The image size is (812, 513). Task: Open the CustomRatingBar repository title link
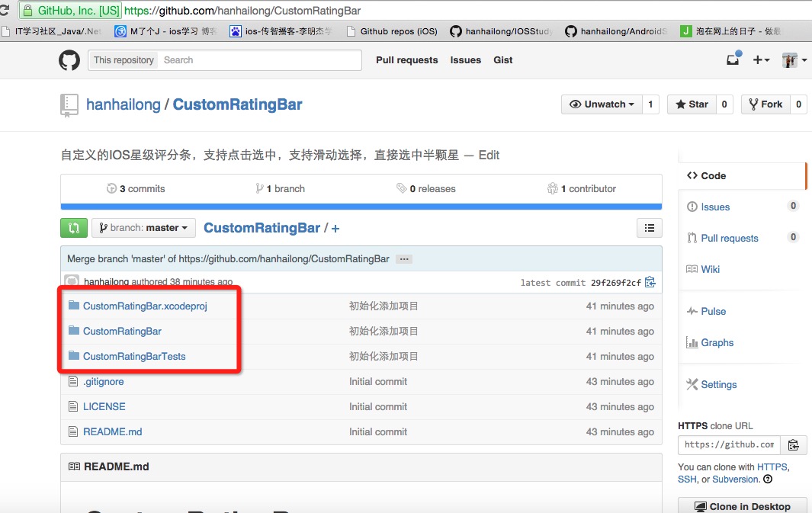pyautogui.click(x=237, y=104)
